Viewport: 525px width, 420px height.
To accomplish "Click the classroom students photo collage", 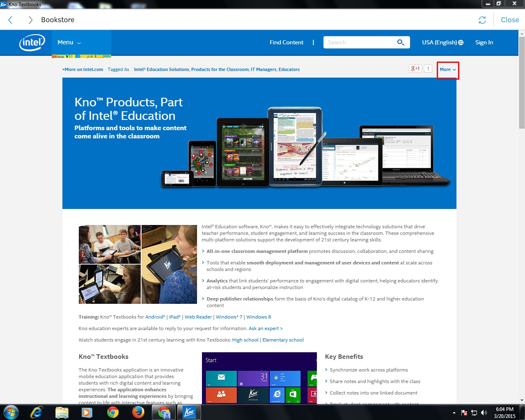I will pos(138,264).
